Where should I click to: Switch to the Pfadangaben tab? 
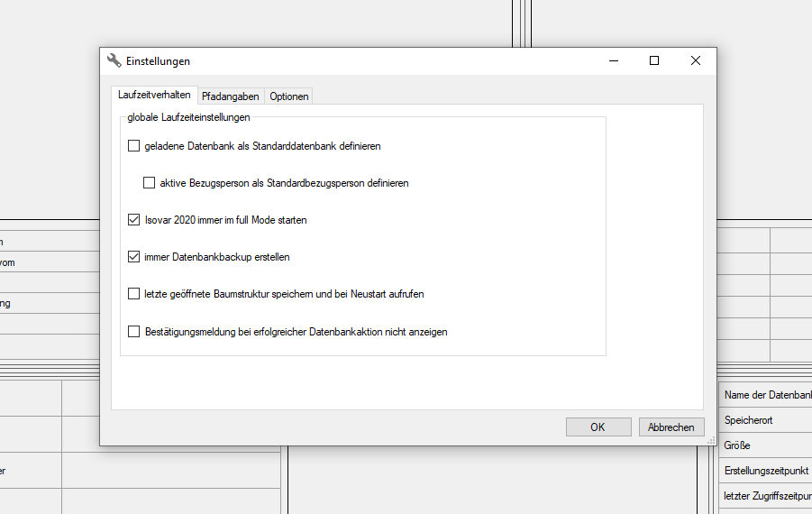[x=231, y=96]
